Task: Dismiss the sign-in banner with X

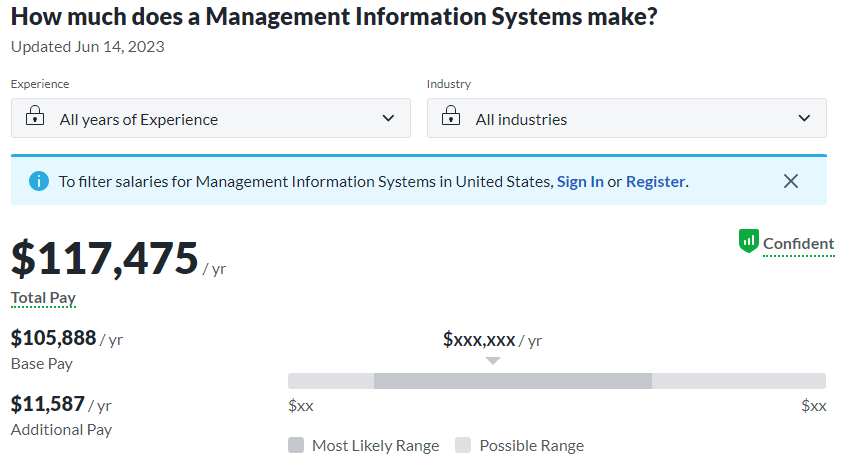Action: pos(791,181)
